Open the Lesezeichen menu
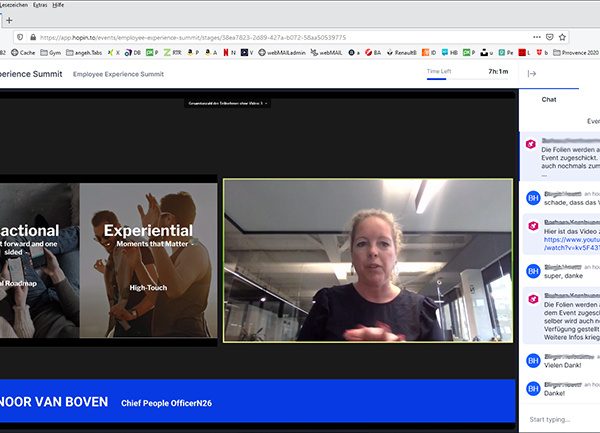Viewport: 600px width, 433px height. tap(14, 5)
